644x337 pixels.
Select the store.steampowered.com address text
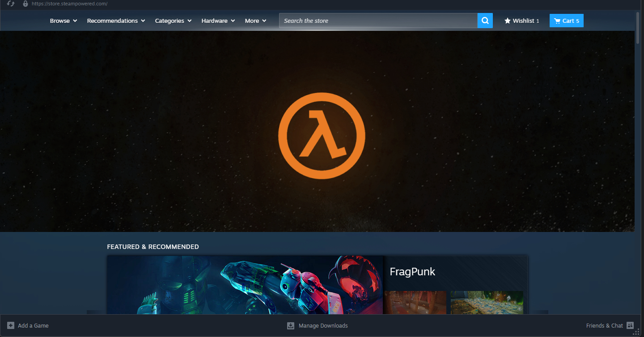[69, 4]
